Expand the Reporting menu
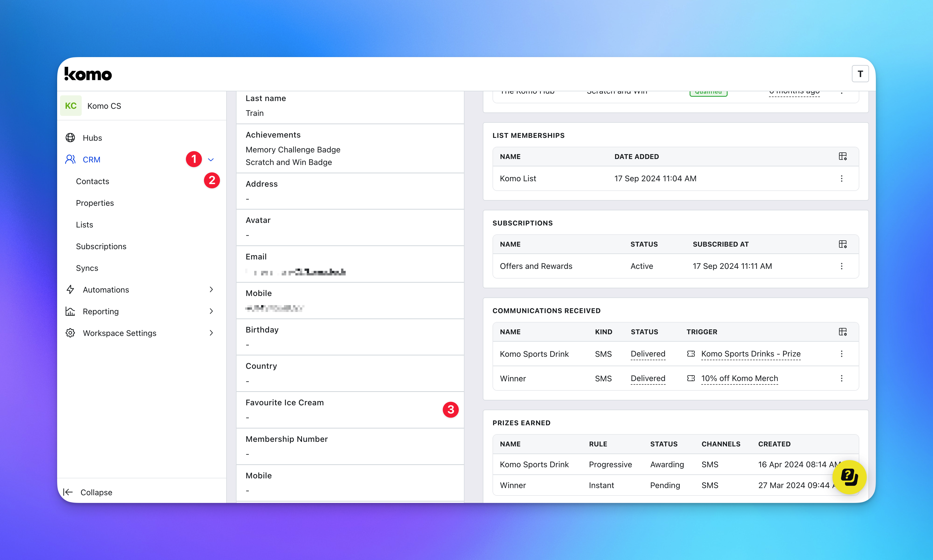This screenshot has height=560, width=933. click(211, 311)
